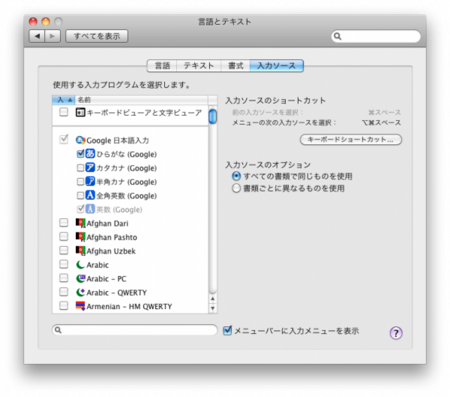The width and height of the screenshot is (450, 397).
Task: Enable Arabic checkbox
Action: (64, 264)
